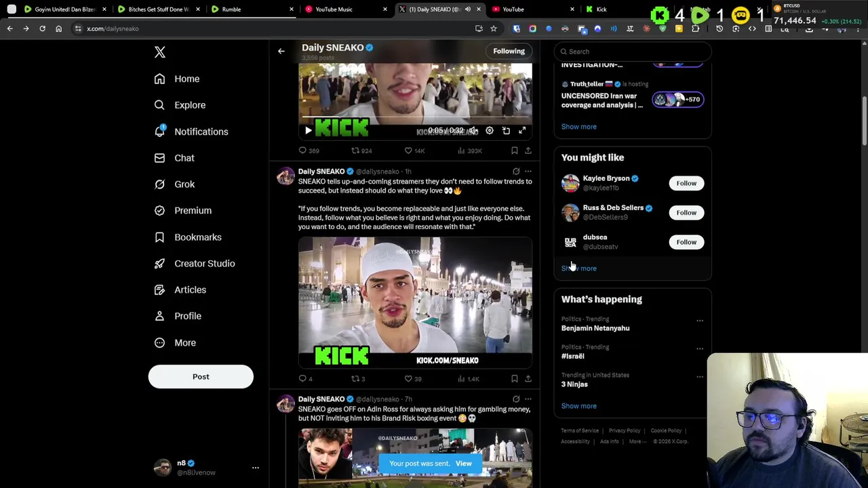Share the post with 39 likes
Screen dimensions: 868x488
pos(528,379)
